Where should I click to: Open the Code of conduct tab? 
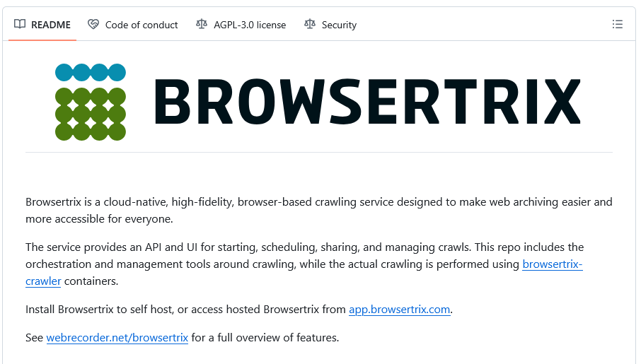tap(142, 25)
